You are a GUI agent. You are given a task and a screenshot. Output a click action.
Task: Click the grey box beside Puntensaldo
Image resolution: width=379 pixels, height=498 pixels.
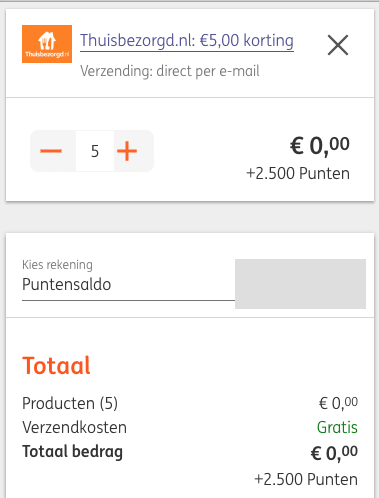[x=300, y=284]
